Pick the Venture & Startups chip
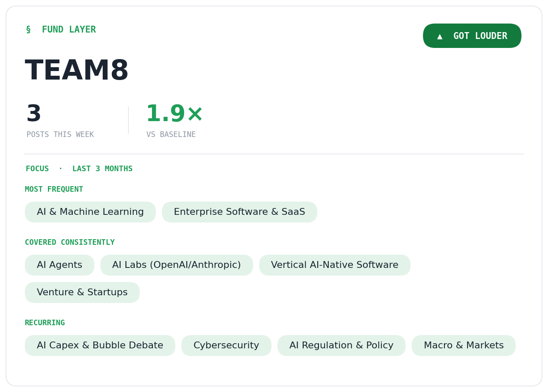The height and width of the screenshot is (392, 548). point(82,293)
